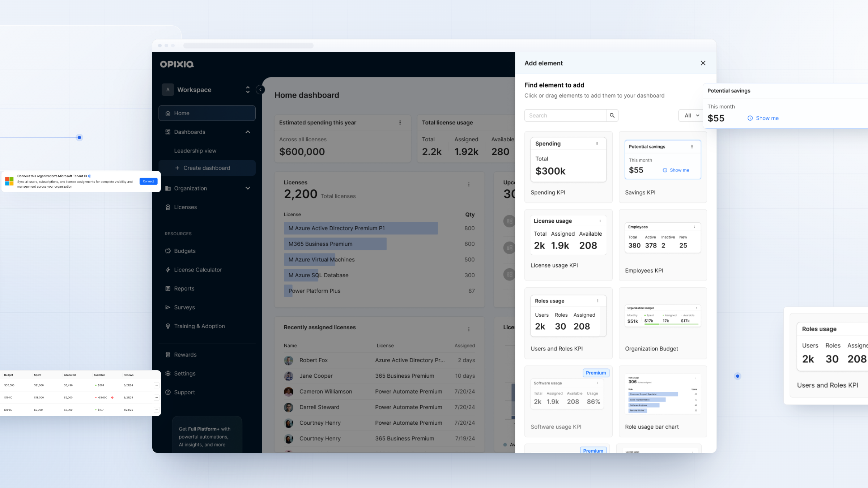Add the Software usage KPI element

[568, 401]
